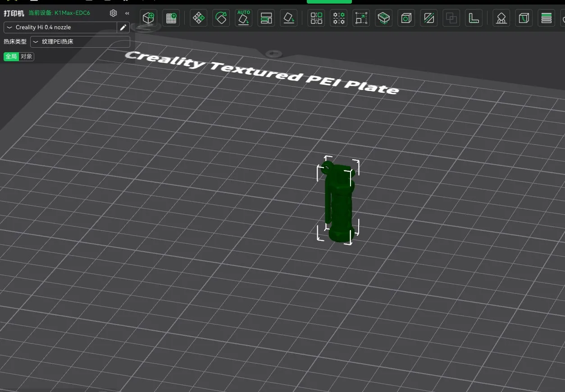Viewport: 565px width, 392px height.
Task: Add a new plate with the grid-plus icon
Action: point(171,18)
